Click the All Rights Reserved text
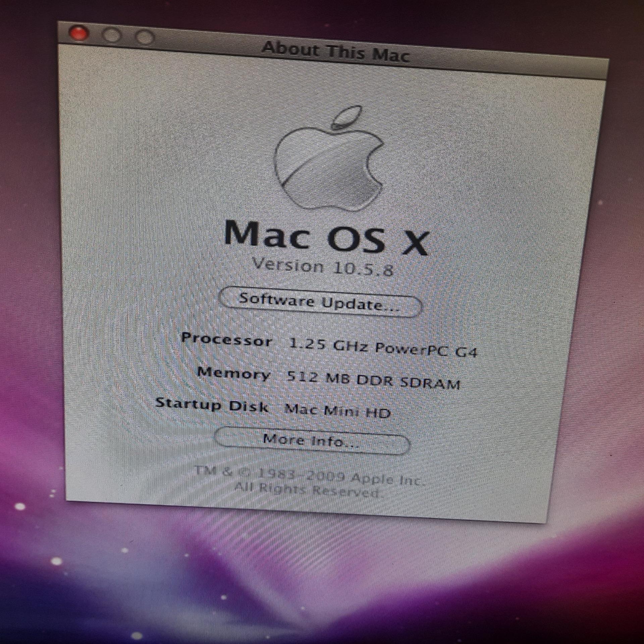 (307, 490)
